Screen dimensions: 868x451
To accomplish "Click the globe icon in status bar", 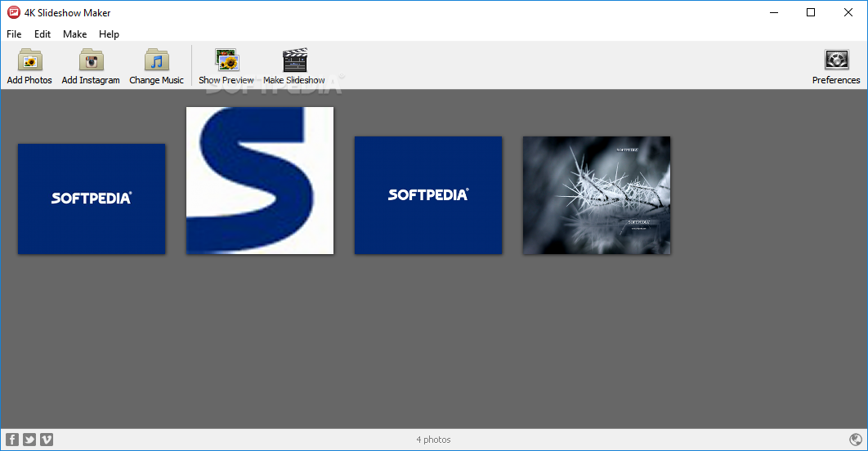I will 855,440.
